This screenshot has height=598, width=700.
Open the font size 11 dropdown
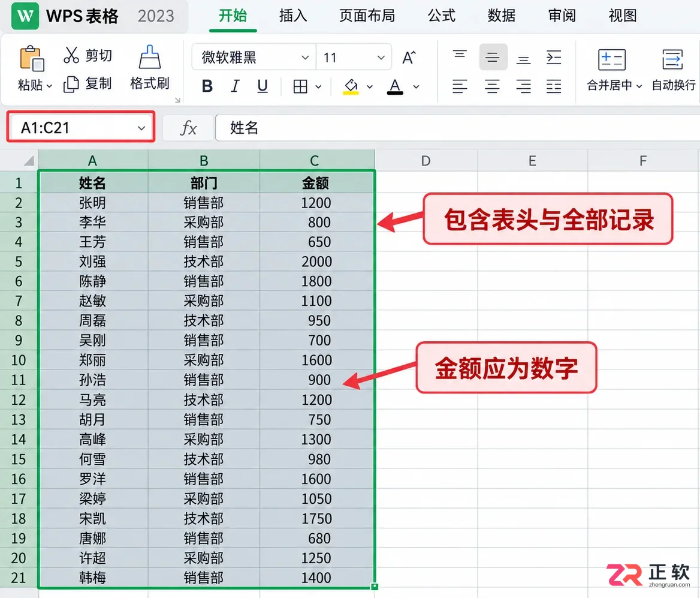click(x=381, y=57)
